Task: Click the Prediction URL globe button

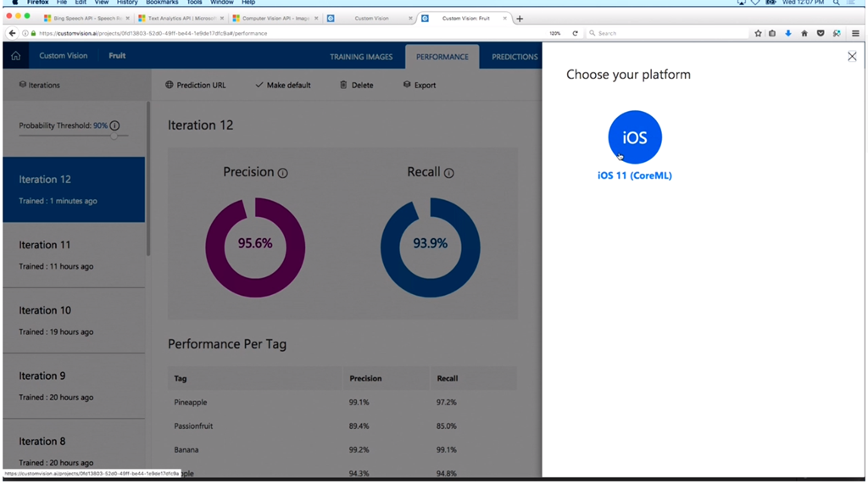Action: point(196,85)
